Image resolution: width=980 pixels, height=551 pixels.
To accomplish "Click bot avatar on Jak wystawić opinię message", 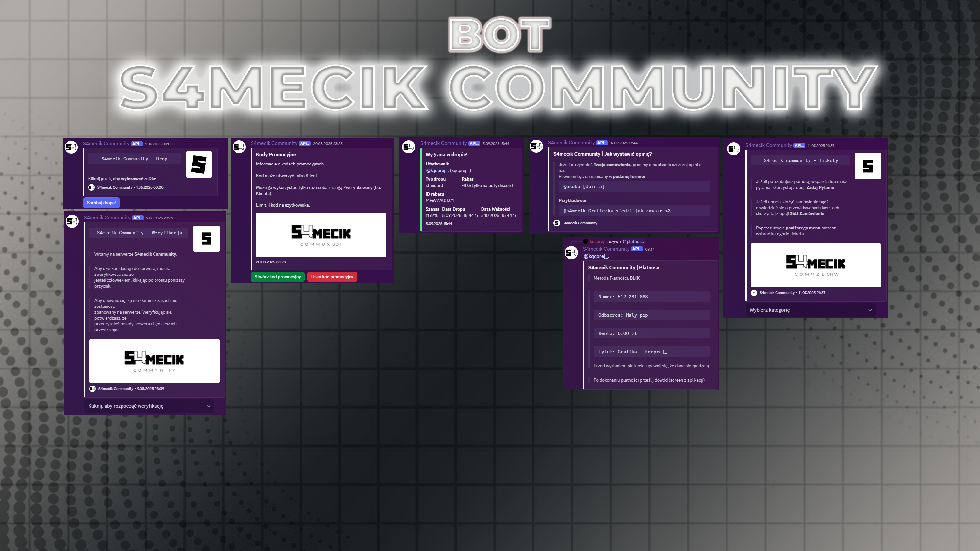I will [x=536, y=146].
